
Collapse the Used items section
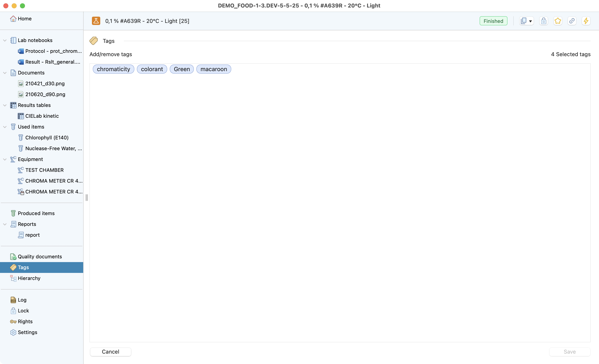(x=5, y=127)
